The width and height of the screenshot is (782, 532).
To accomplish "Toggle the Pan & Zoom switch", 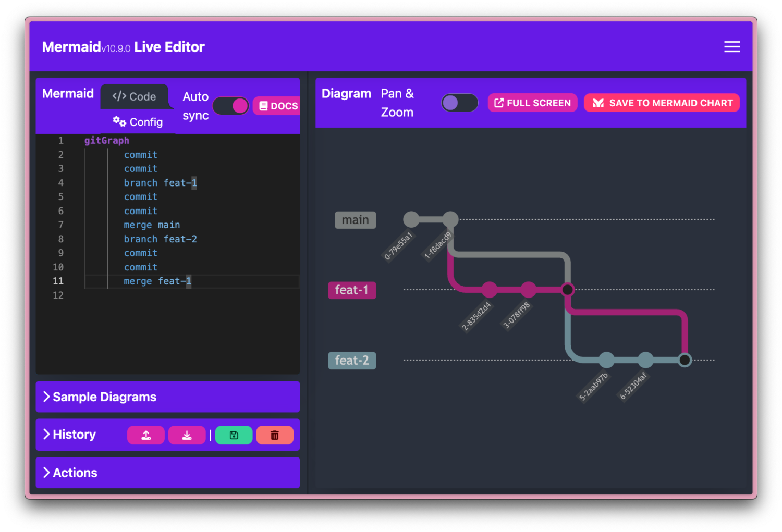I will 459,103.
